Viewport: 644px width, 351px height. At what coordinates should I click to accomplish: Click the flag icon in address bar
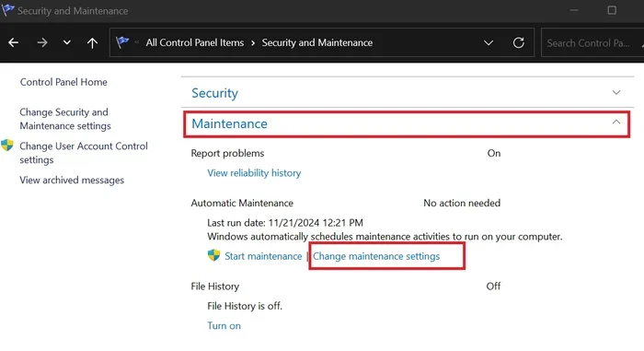[122, 42]
